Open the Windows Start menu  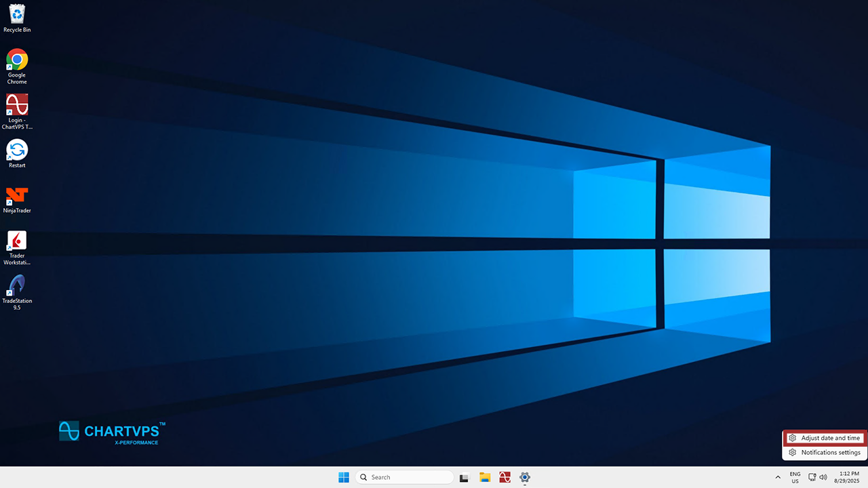pos(344,477)
